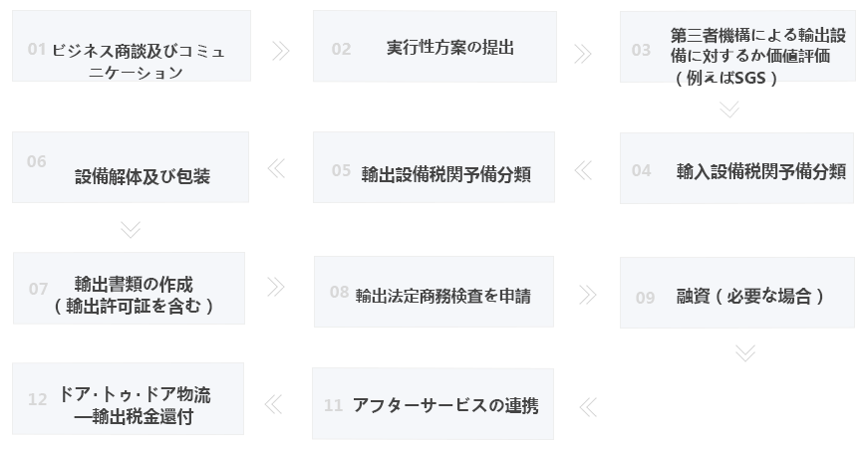Click the arrow between steps 01 and 02

[281, 51]
